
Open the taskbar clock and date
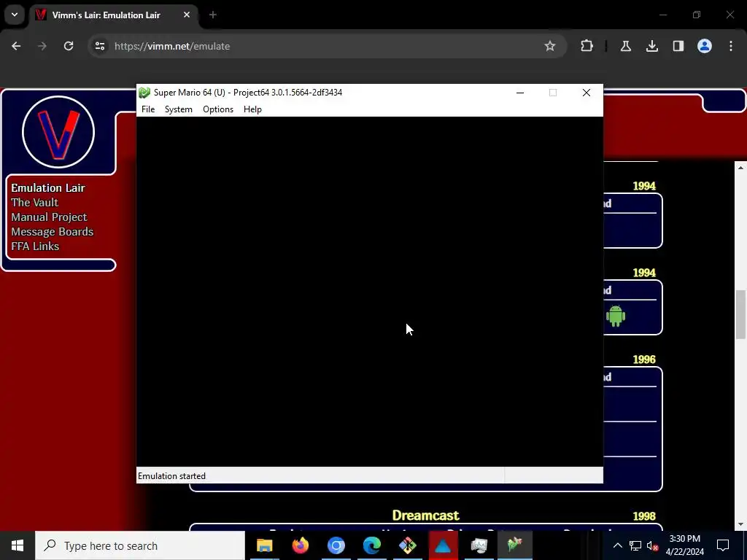(684, 545)
